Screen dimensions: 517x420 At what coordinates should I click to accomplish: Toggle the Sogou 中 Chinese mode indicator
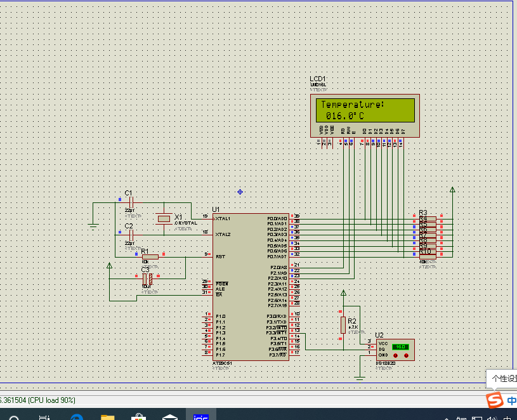coord(511,401)
